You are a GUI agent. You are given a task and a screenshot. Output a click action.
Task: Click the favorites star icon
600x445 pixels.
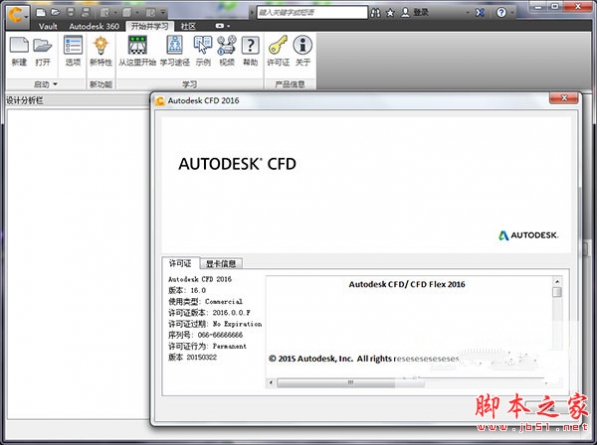click(x=390, y=13)
